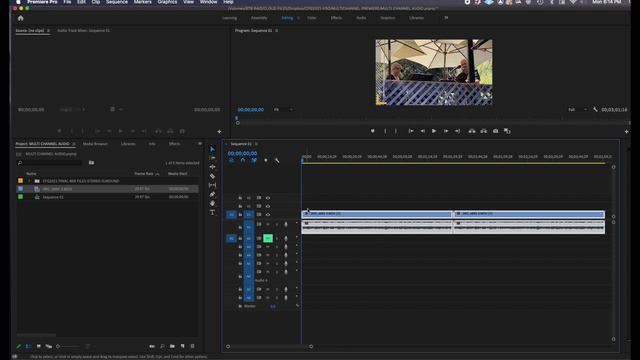Open Program monitor settings wrench
This screenshot has width=640, height=360.
click(595, 109)
